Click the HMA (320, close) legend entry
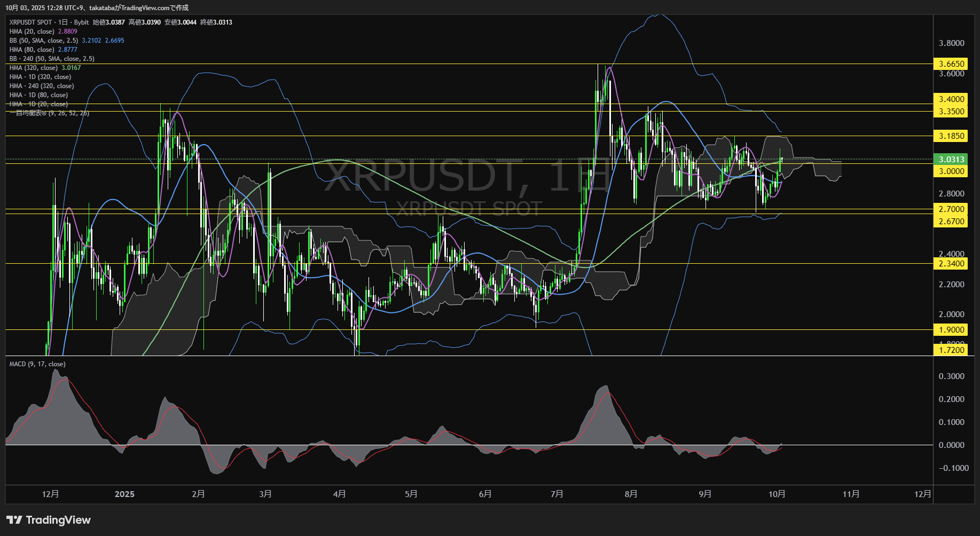The height and width of the screenshot is (536, 980). tap(34, 68)
